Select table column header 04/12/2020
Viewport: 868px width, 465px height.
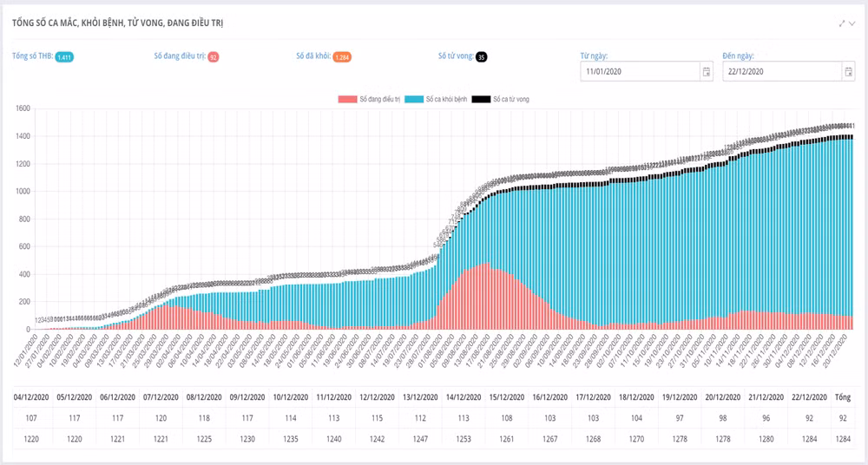[31, 397]
